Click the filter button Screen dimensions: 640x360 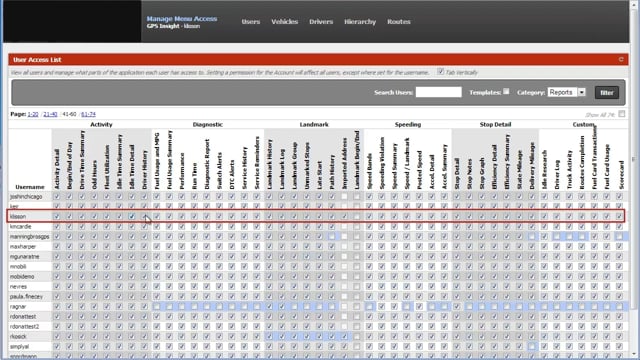tap(607, 93)
